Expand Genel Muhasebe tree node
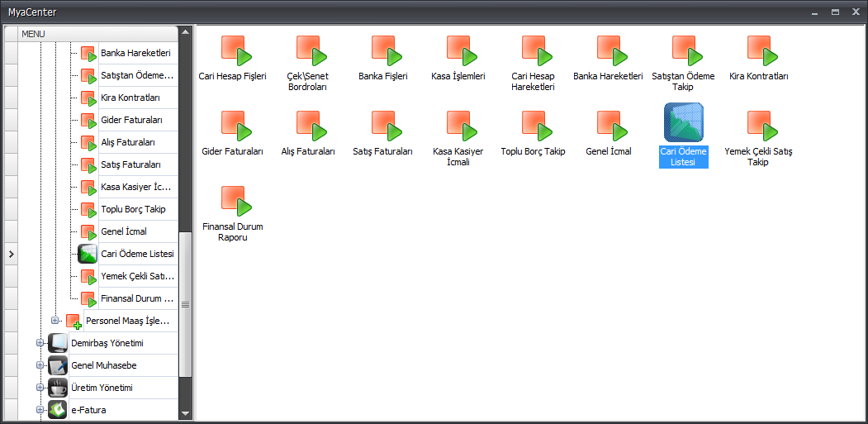The image size is (868, 424). pyautogui.click(x=40, y=364)
